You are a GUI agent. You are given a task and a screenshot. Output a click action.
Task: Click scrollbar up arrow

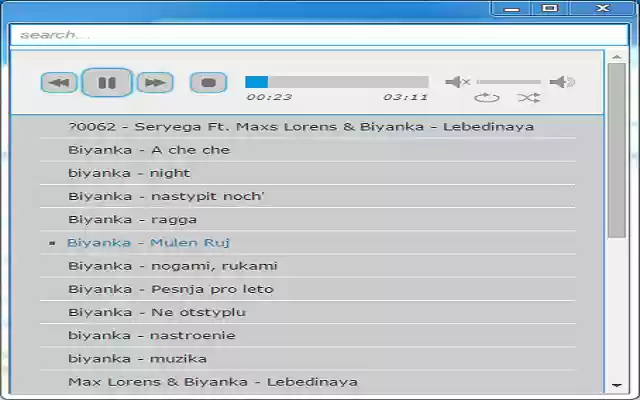tap(617, 57)
